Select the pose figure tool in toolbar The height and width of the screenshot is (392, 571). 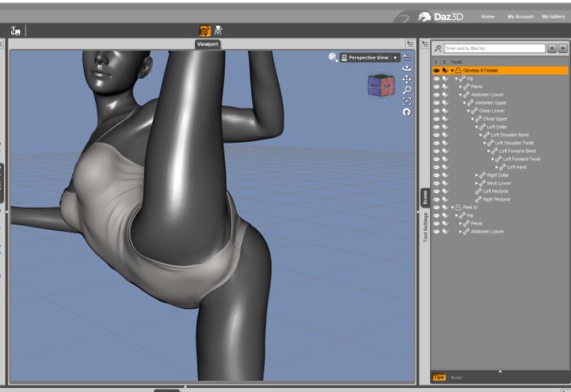point(218,30)
